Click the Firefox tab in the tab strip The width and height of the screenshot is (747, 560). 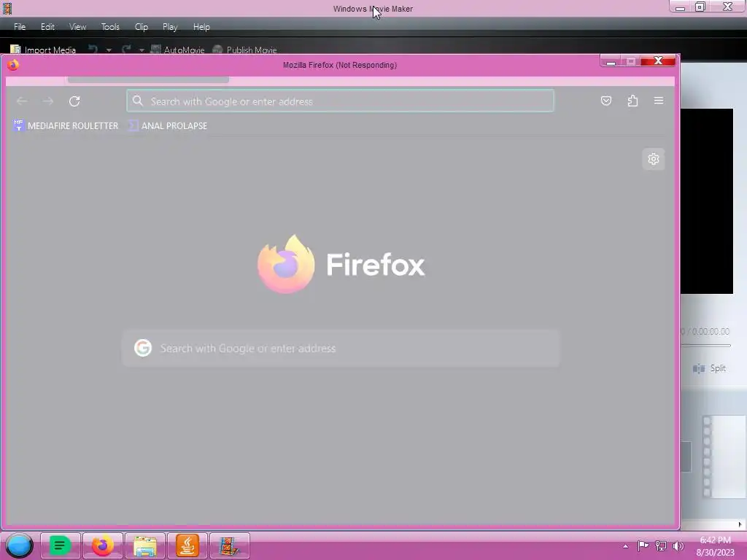(x=148, y=79)
